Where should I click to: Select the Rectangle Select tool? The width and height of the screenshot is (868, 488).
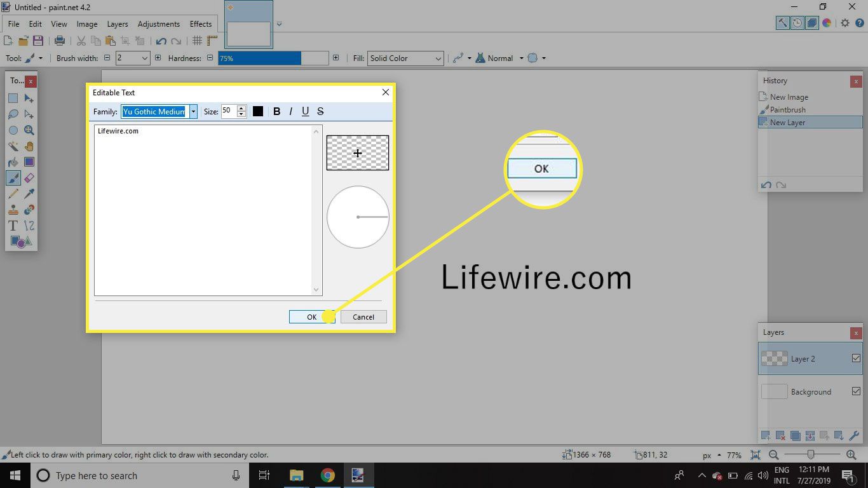[13, 98]
